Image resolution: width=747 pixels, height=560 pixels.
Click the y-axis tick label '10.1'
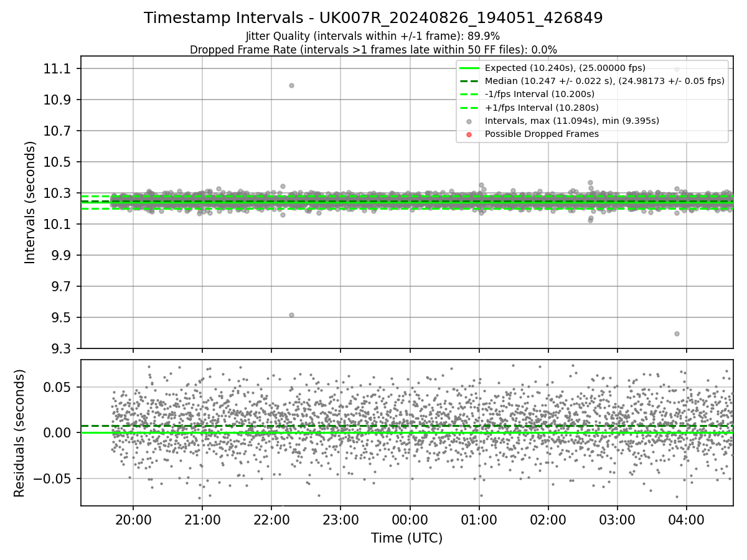tap(56, 224)
